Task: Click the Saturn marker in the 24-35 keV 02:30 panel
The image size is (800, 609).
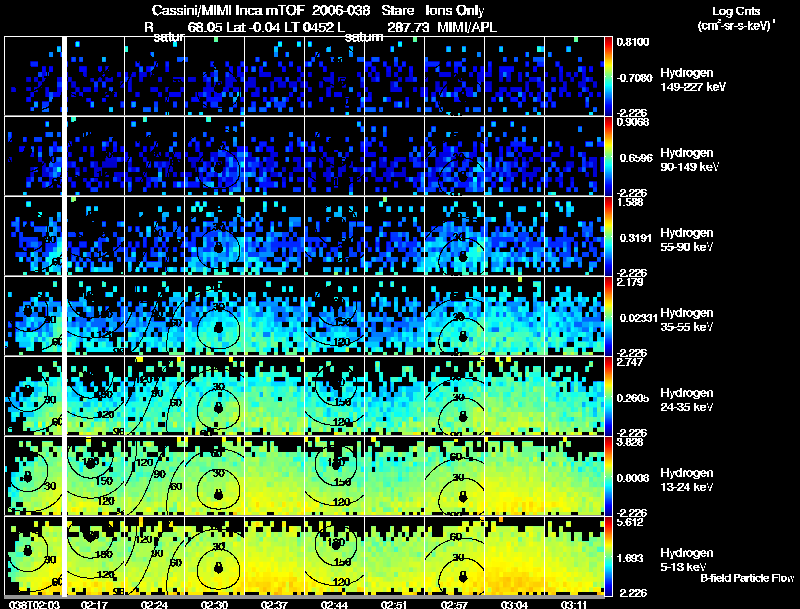Action: coord(218,408)
